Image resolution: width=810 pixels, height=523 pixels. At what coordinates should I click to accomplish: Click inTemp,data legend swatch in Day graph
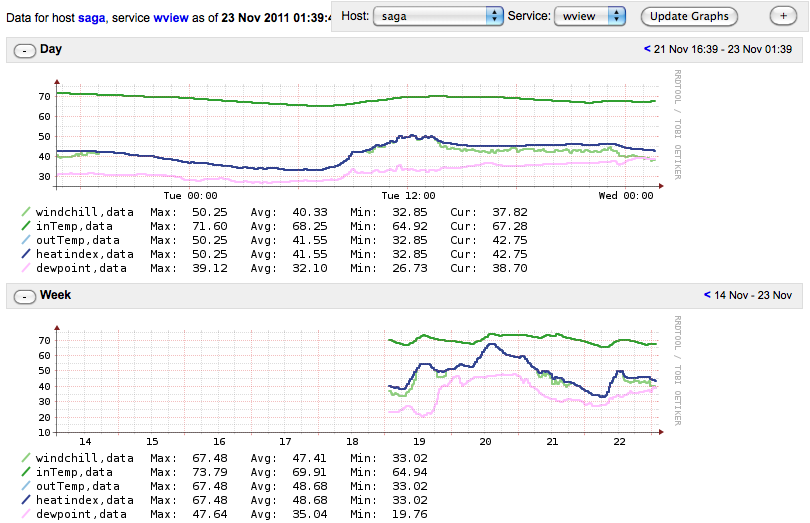26,226
